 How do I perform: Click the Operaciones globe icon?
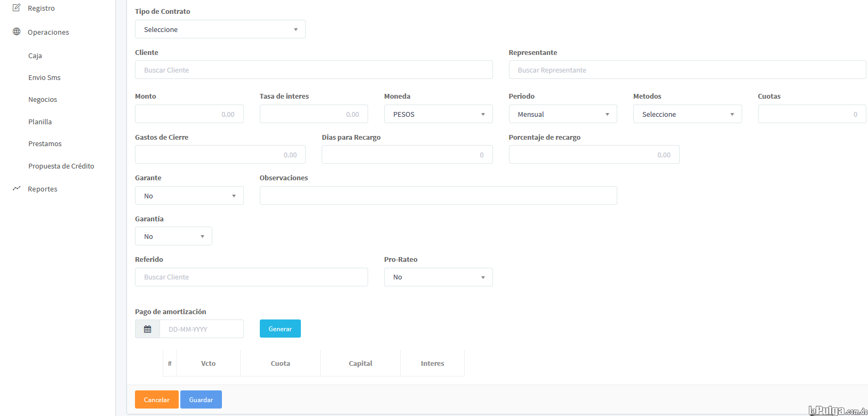[x=17, y=32]
